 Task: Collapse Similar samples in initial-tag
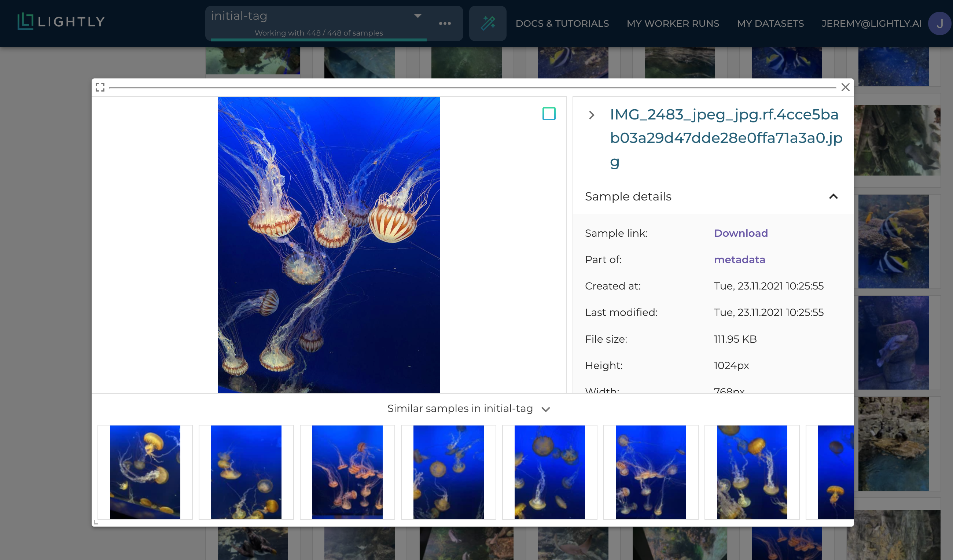(x=546, y=409)
